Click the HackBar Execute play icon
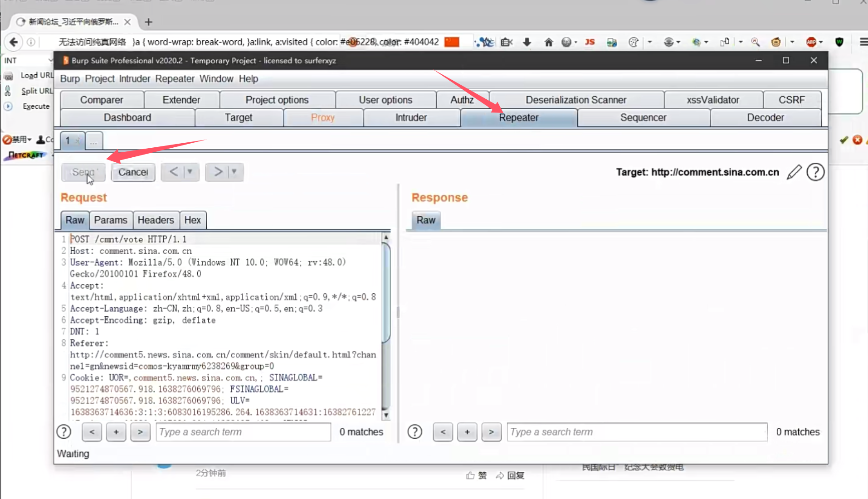 click(x=8, y=107)
